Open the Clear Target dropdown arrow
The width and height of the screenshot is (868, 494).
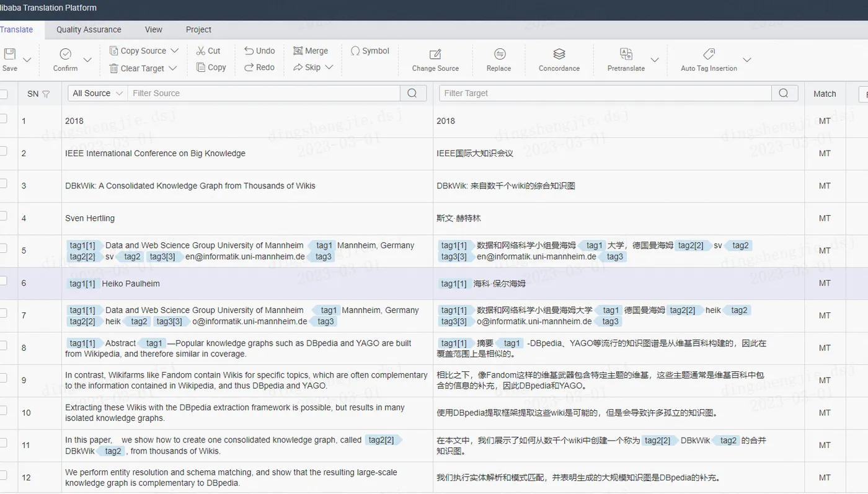point(173,68)
